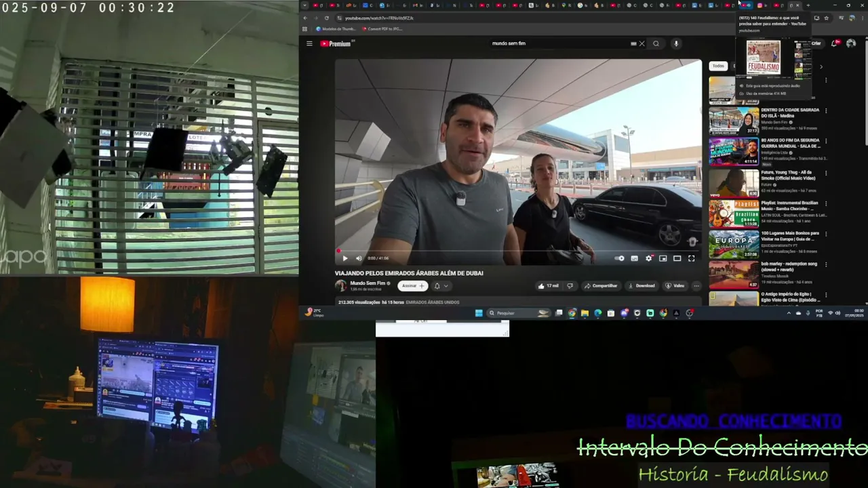868x488 pixels.
Task: Open the 'Modelos de Thumb...' bookmark
Action: pyautogui.click(x=336, y=29)
